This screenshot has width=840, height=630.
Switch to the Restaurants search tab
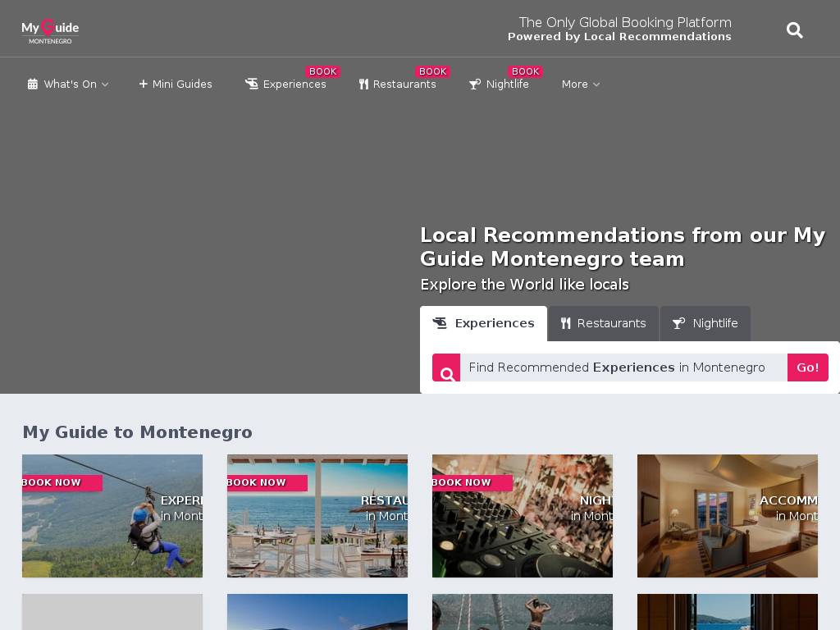click(603, 323)
